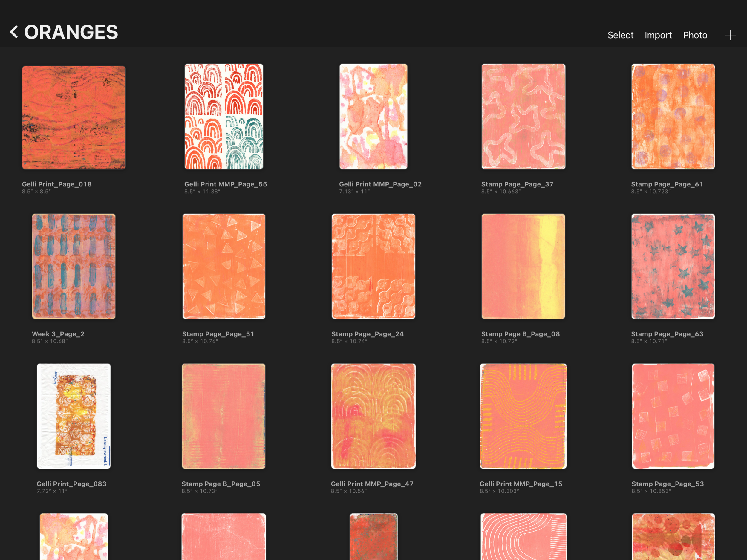The width and height of the screenshot is (747, 560).
Task: Open Stamp Page_Page_24 wavy pattern thumbnail
Action: [x=373, y=266]
